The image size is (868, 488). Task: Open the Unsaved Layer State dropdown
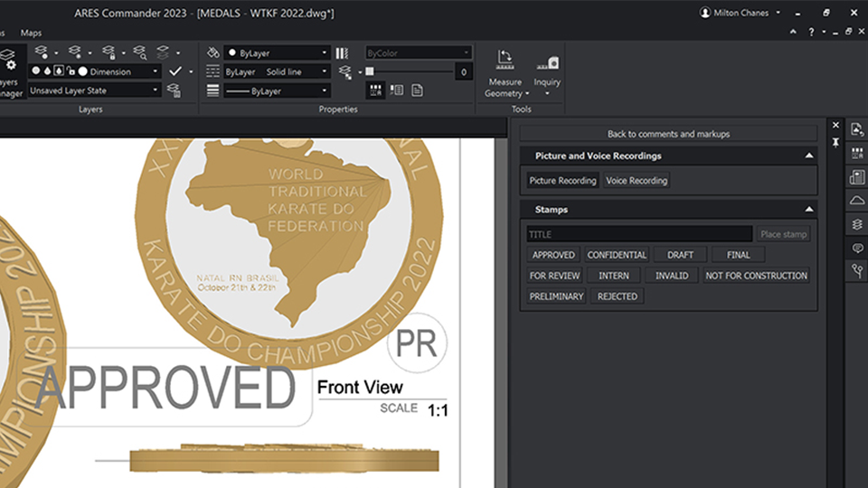click(x=155, y=90)
